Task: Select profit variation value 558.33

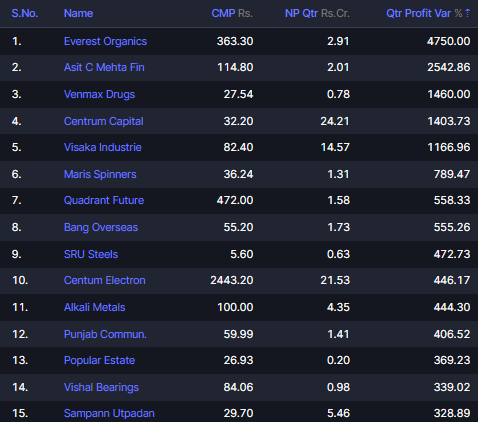Action: (452, 200)
